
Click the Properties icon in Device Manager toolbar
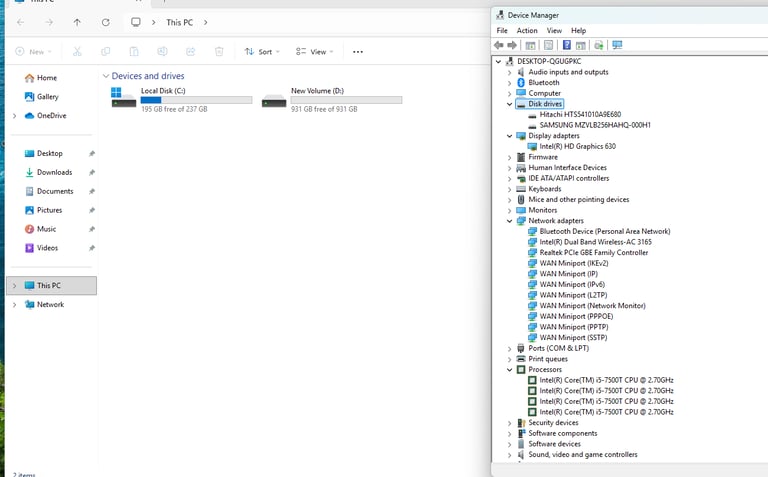pos(548,45)
